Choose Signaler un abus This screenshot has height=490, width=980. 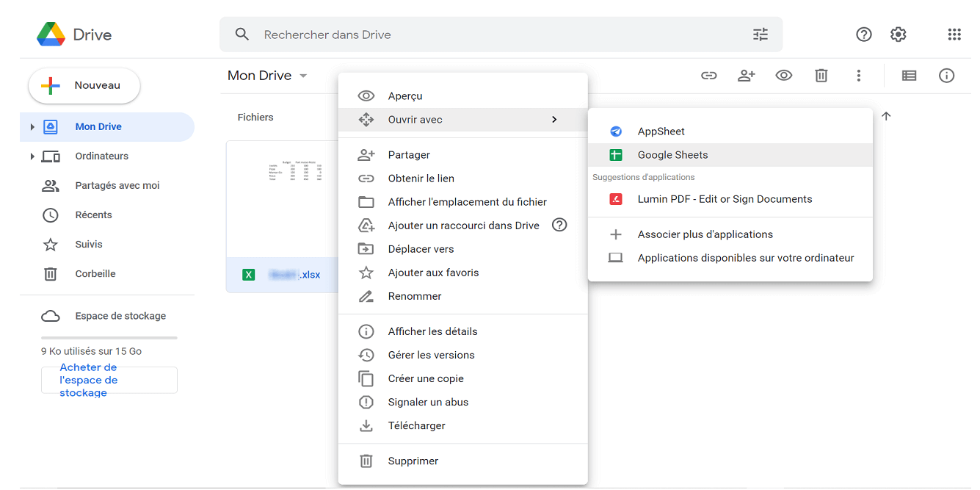(463, 402)
